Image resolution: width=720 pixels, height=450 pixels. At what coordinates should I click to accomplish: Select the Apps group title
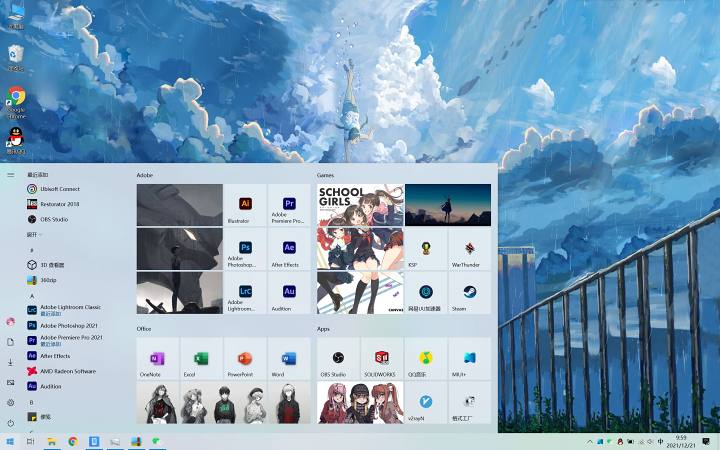click(x=323, y=329)
